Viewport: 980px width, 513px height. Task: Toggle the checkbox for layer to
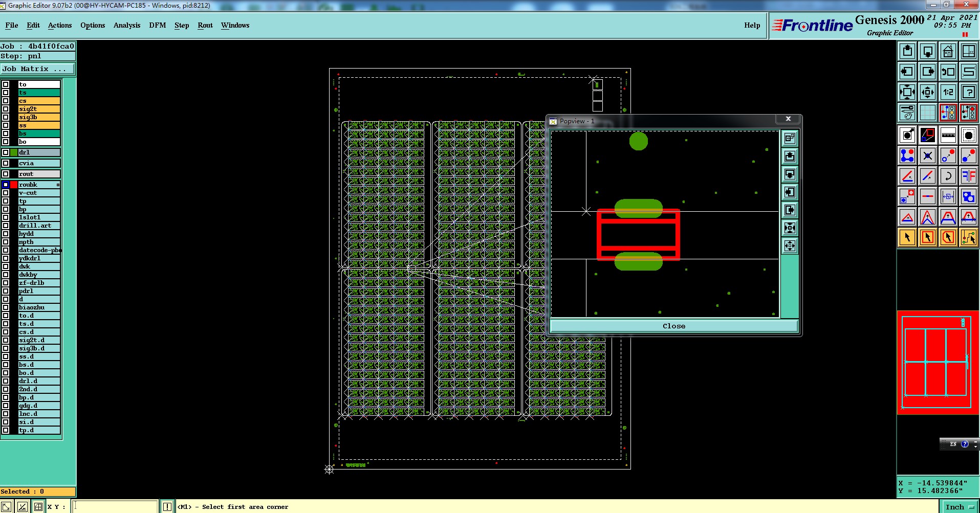(6, 84)
